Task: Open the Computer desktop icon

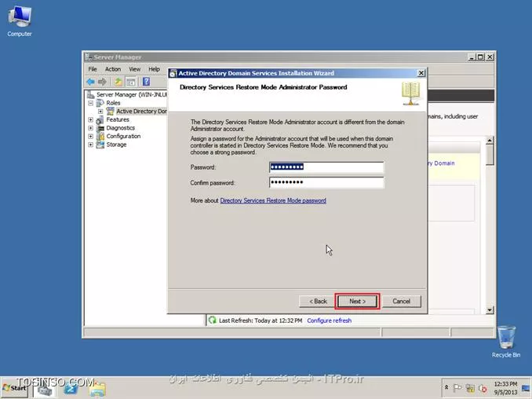Action: click(x=20, y=21)
